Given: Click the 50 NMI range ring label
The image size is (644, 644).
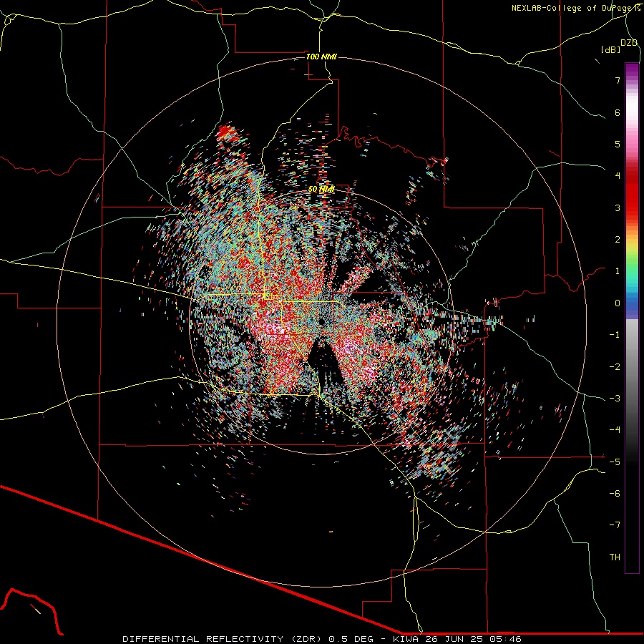Looking at the screenshot, I should [x=321, y=190].
